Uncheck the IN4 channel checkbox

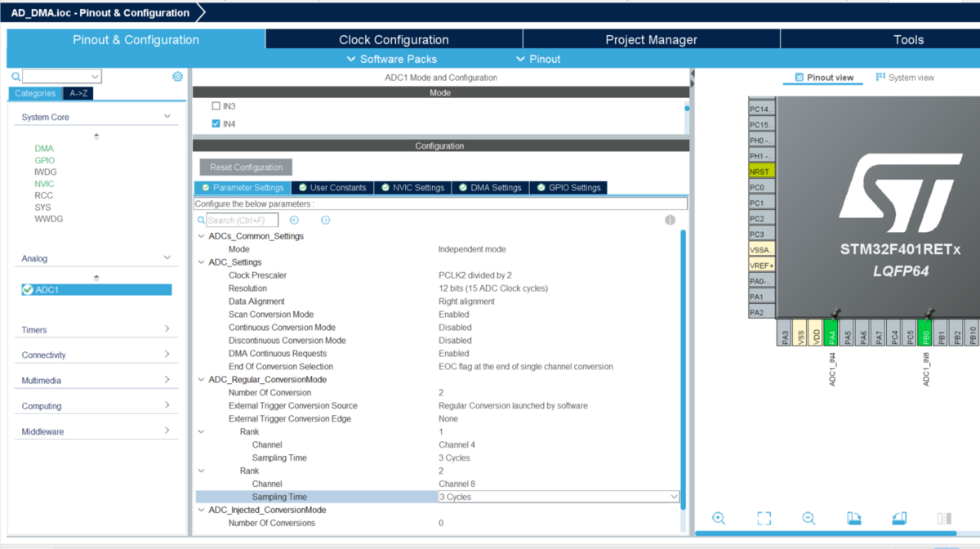216,123
